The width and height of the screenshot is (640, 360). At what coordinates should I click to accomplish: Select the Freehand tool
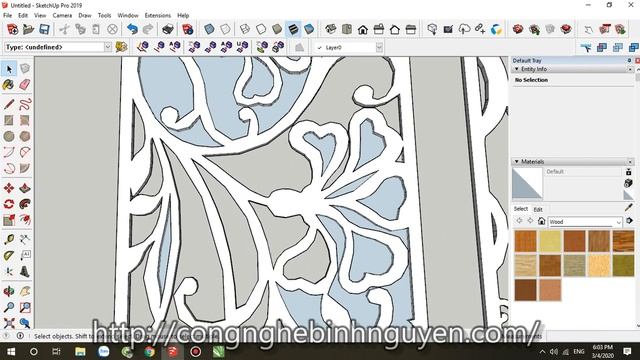[25, 104]
